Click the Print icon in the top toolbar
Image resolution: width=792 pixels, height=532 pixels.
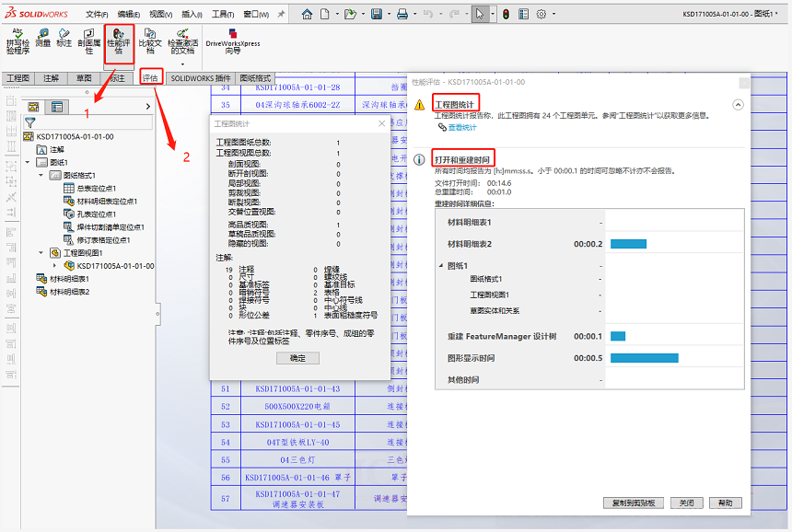(402, 14)
